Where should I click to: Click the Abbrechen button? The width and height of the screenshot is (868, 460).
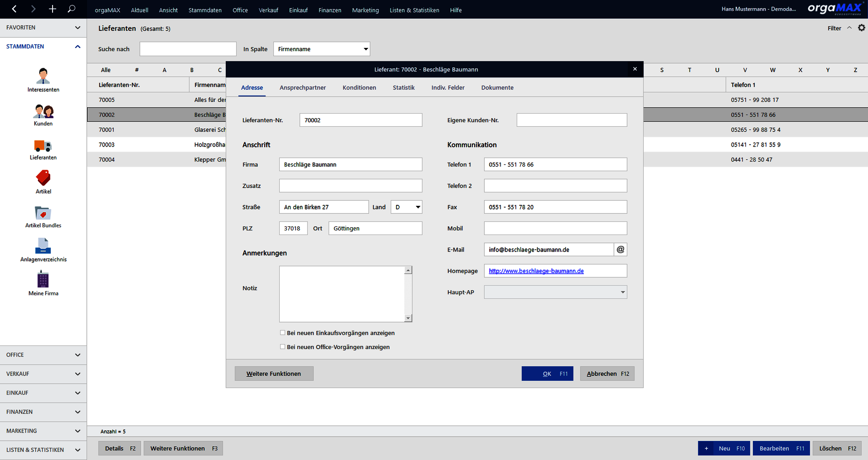(x=607, y=374)
